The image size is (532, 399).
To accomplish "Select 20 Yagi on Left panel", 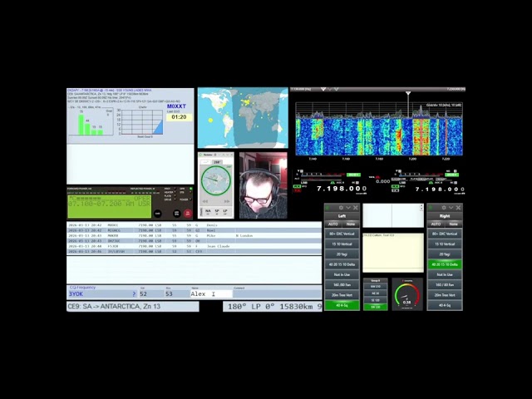I will click(342, 254).
